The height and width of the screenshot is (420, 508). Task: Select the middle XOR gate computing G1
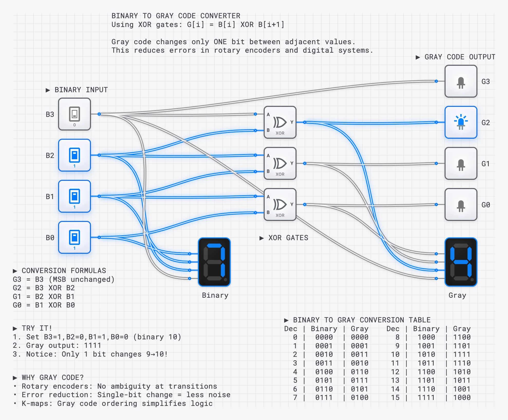280,164
